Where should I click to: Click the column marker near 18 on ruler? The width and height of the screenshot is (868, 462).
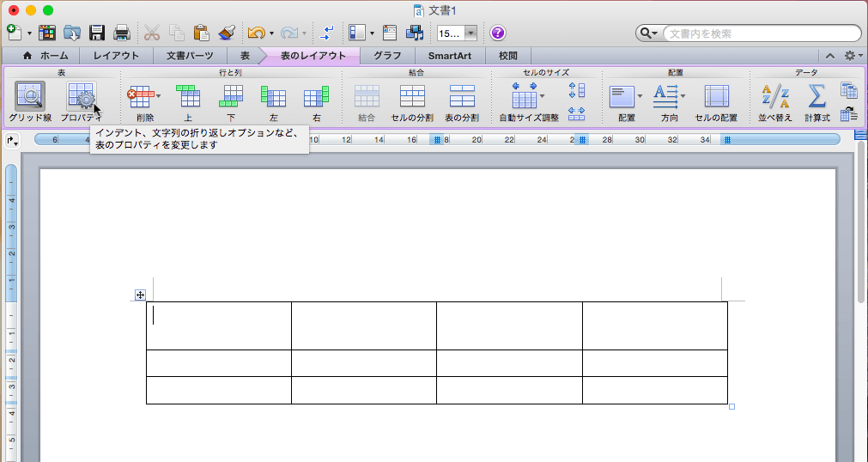pyautogui.click(x=437, y=140)
